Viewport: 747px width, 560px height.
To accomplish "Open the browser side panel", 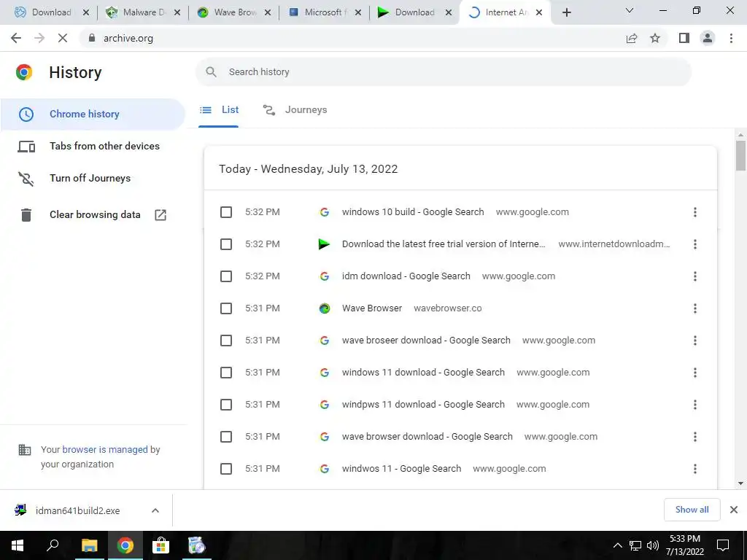I will pos(684,38).
